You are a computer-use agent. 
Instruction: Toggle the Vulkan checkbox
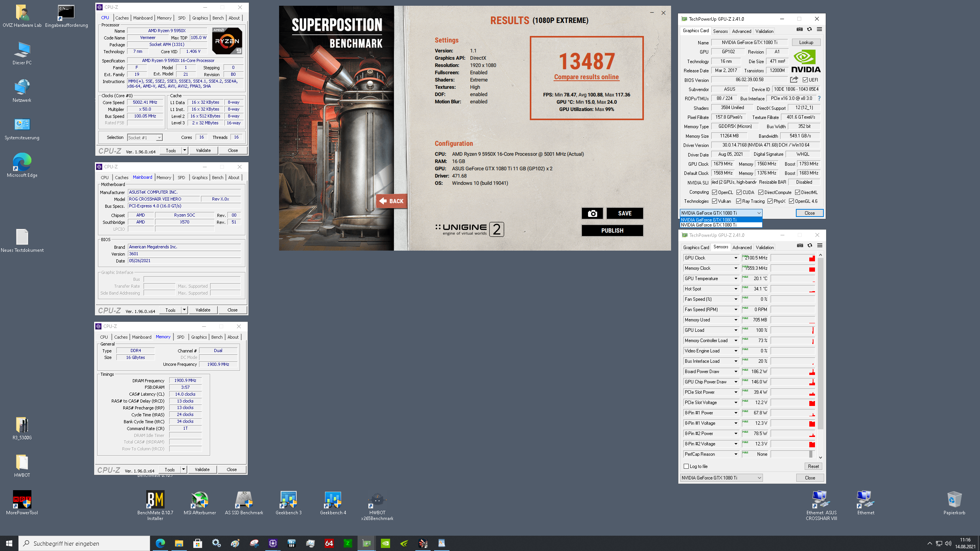click(x=714, y=201)
